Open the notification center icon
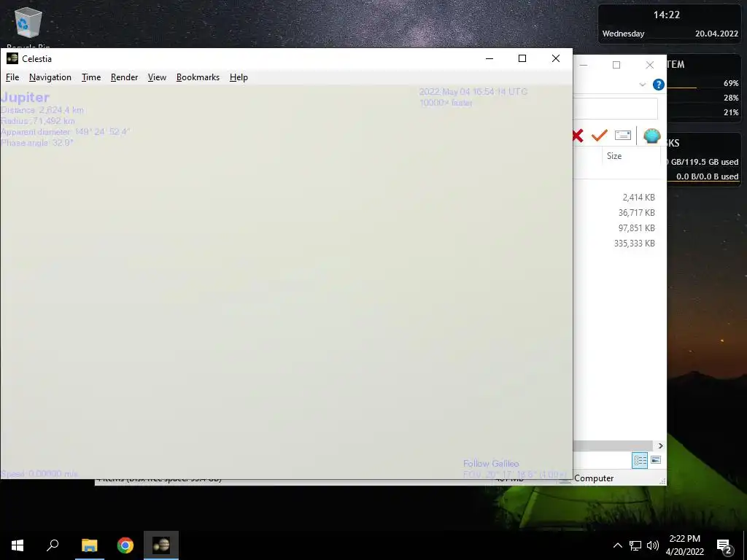This screenshot has width=747, height=560. click(724, 546)
